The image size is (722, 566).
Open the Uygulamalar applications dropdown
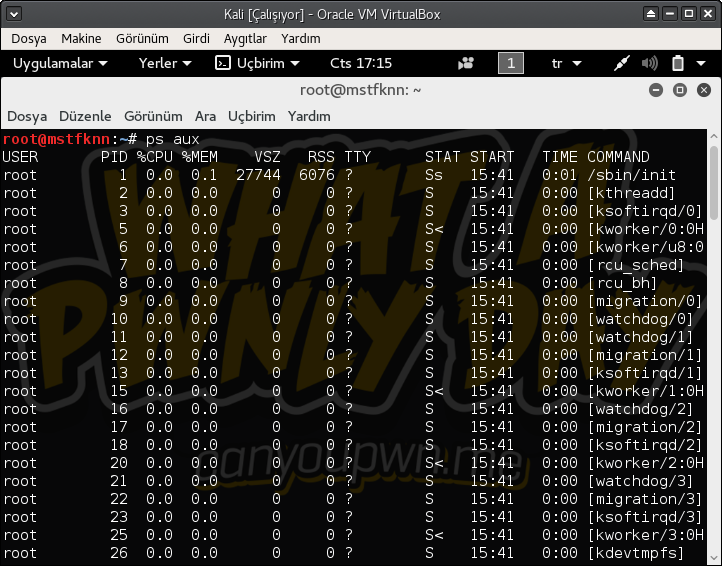click(59, 63)
